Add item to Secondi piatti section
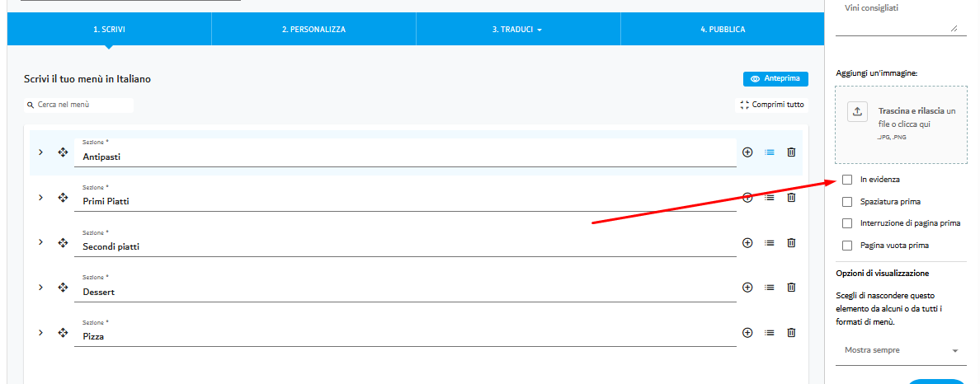This screenshot has height=384, width=980. (747, 242)
